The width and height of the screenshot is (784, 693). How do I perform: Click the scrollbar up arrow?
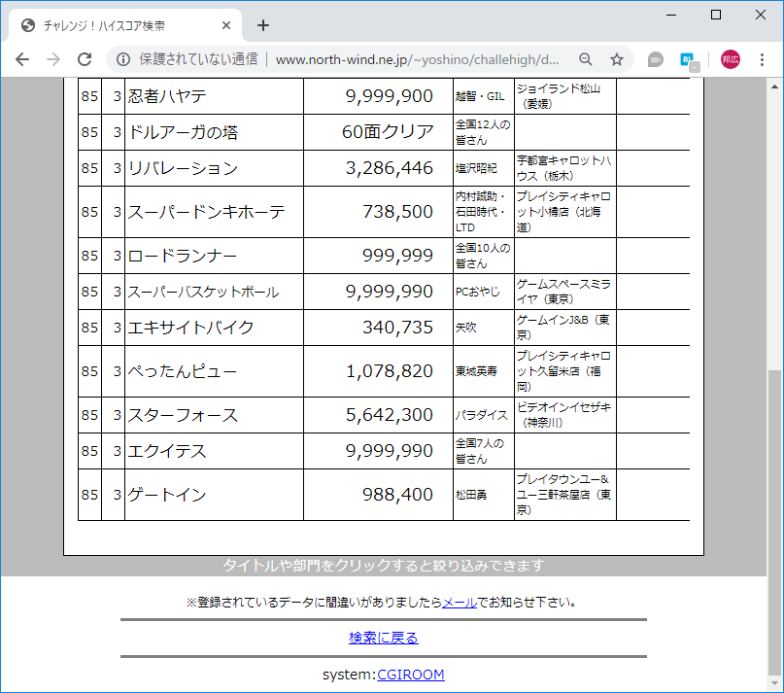tap(774, 87)
